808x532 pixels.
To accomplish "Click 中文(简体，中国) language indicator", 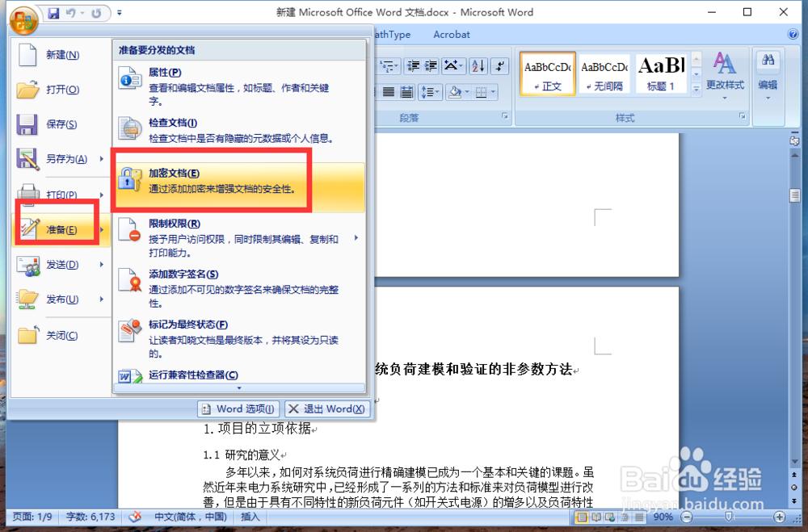I will (x=191, y=517).
